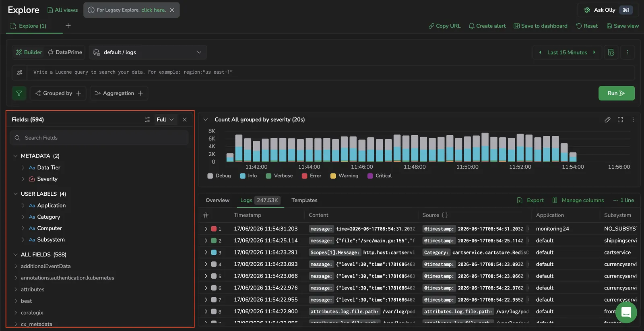Image resolution: width=644 pixels, height=331 pixels.
Task: Select the Computer field
Action: pos(50,228)
